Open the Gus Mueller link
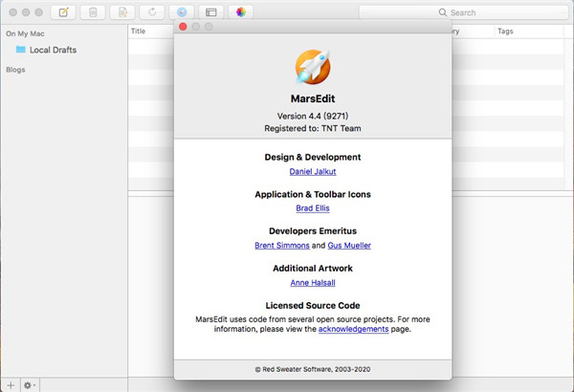The image size is (574, 392). tap(349, 246)
